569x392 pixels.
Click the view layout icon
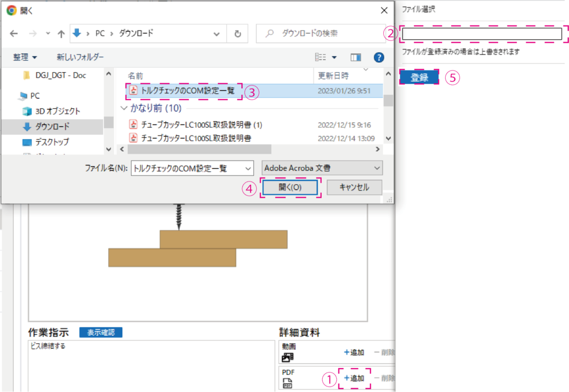tap(321, 57)
